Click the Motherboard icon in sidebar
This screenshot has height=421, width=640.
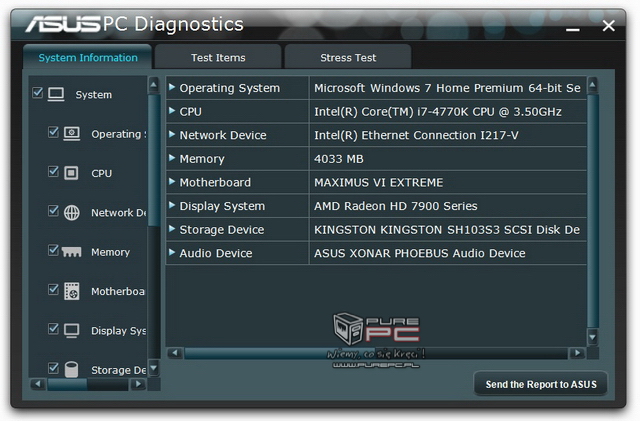click(x=72, y=291)
